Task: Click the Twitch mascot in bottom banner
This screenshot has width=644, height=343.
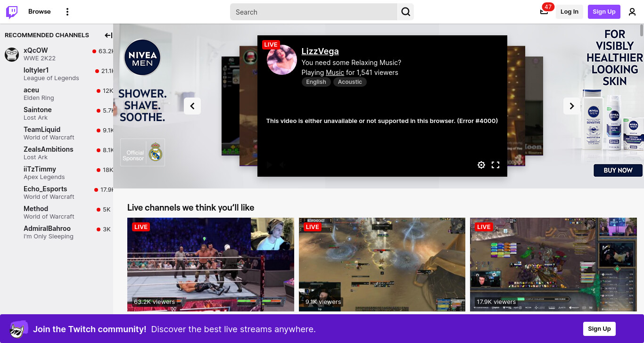Action: [x=19, y=329]
